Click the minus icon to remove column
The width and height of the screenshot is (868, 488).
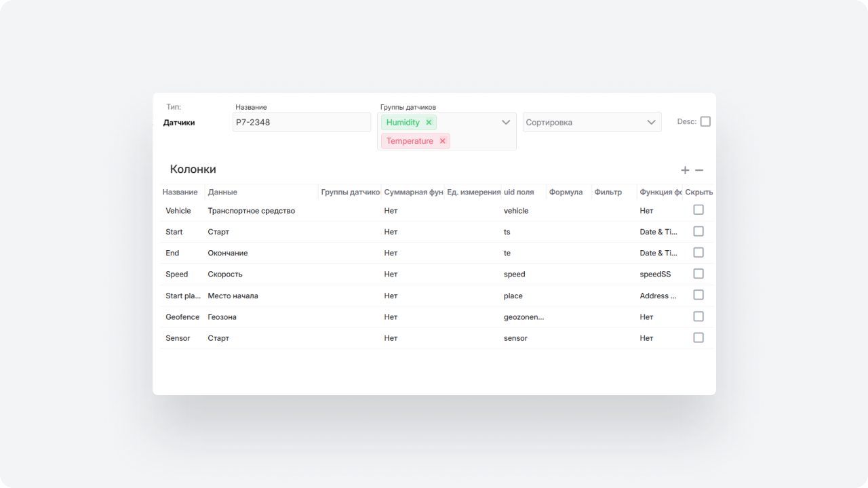click(x=699, y=170)
